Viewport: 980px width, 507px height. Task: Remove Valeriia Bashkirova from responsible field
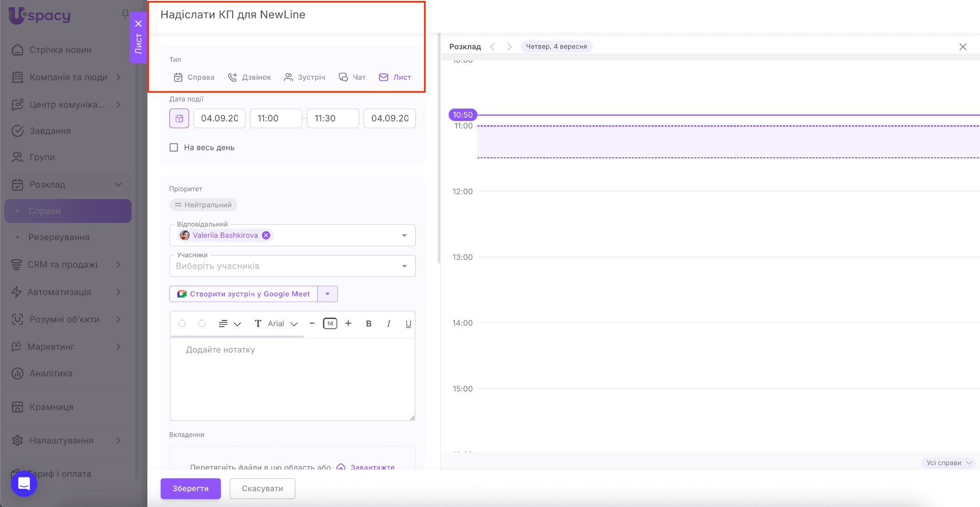pyautogui.click(x=266, y=235)
